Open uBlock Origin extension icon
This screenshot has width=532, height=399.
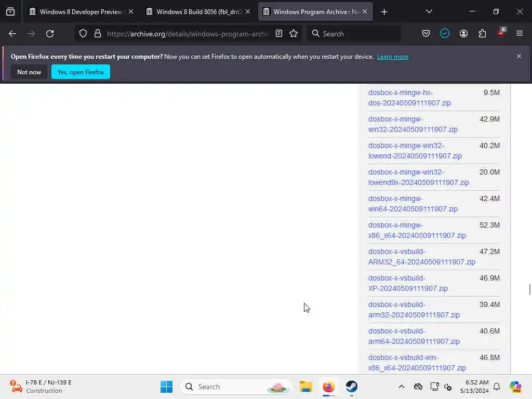[501, 33]
